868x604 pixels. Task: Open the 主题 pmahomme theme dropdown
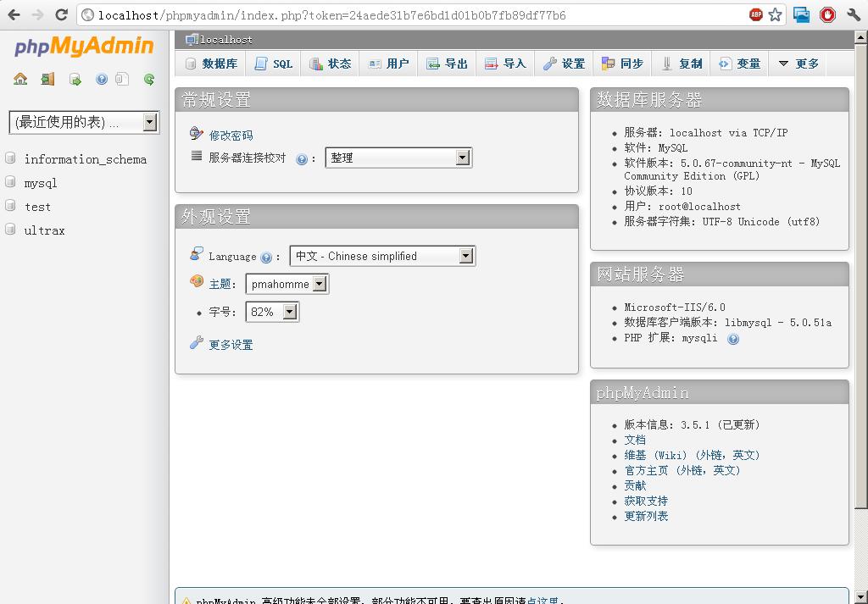click(287, 285)
